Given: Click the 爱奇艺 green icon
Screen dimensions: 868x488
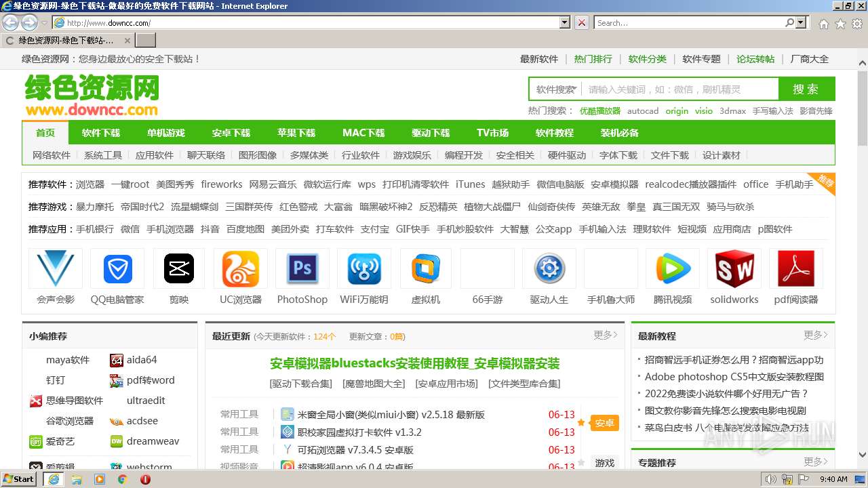Looking at the screenshot, I should (x=36, y=442).
